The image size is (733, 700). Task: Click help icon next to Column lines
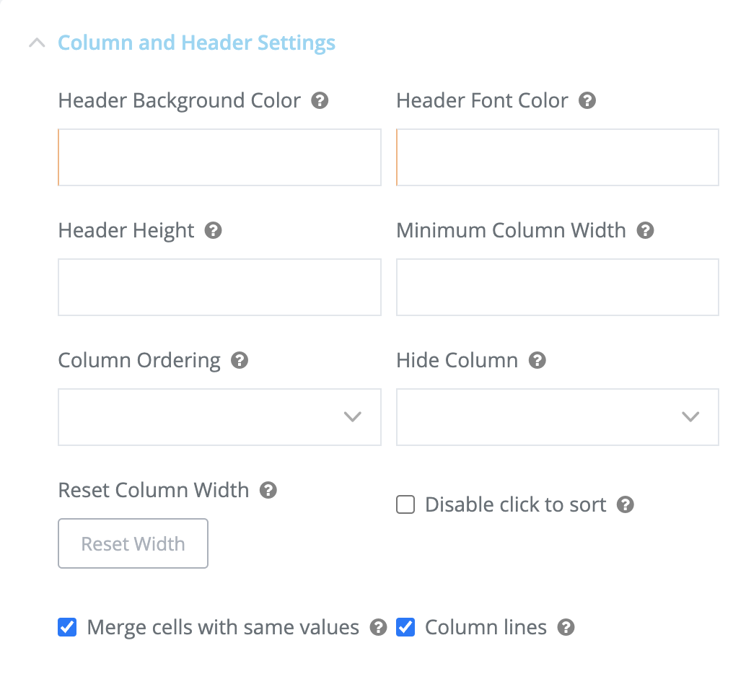coord(566,628)
